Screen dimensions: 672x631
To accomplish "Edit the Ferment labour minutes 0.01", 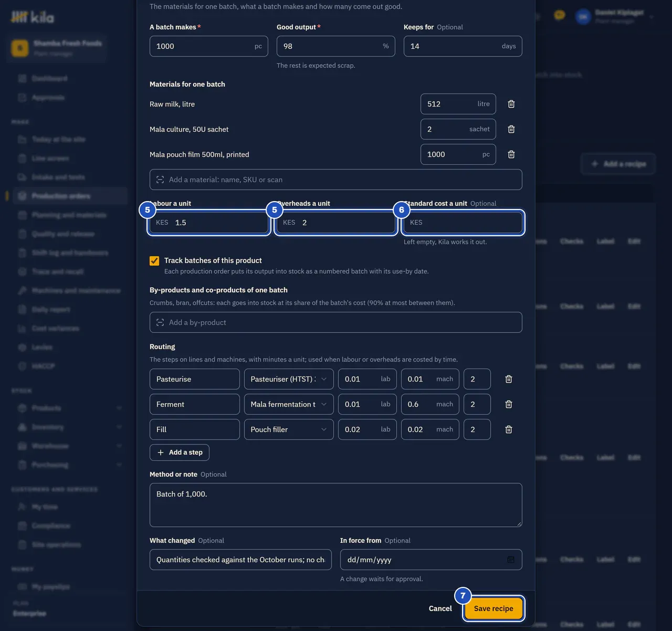I will (x=367, y=404).
